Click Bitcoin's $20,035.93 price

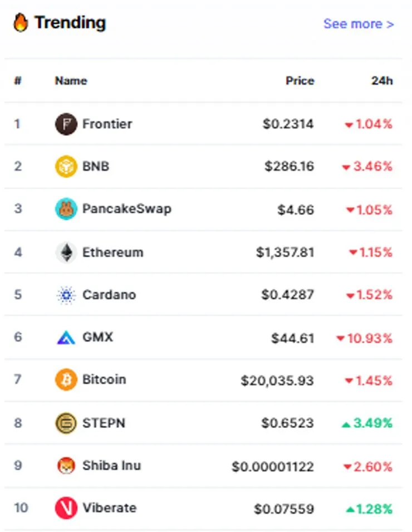[277, 380]
